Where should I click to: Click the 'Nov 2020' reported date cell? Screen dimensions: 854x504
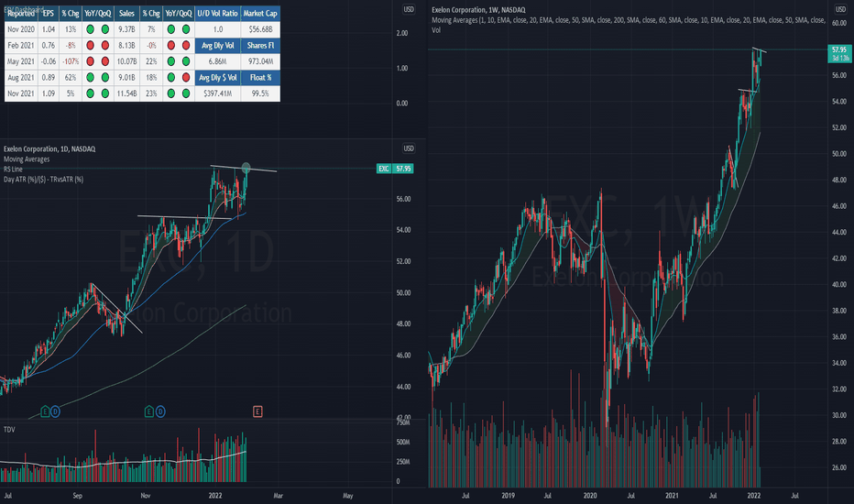pyautogui.click(x=21, y=29)
